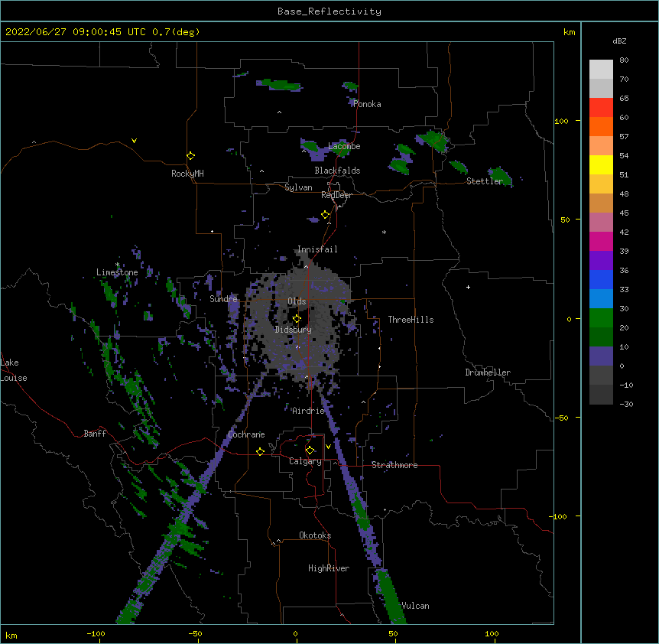Click the Blackfalds label
659x644 pixels.
pyautogui.click(x=337, y=171)
